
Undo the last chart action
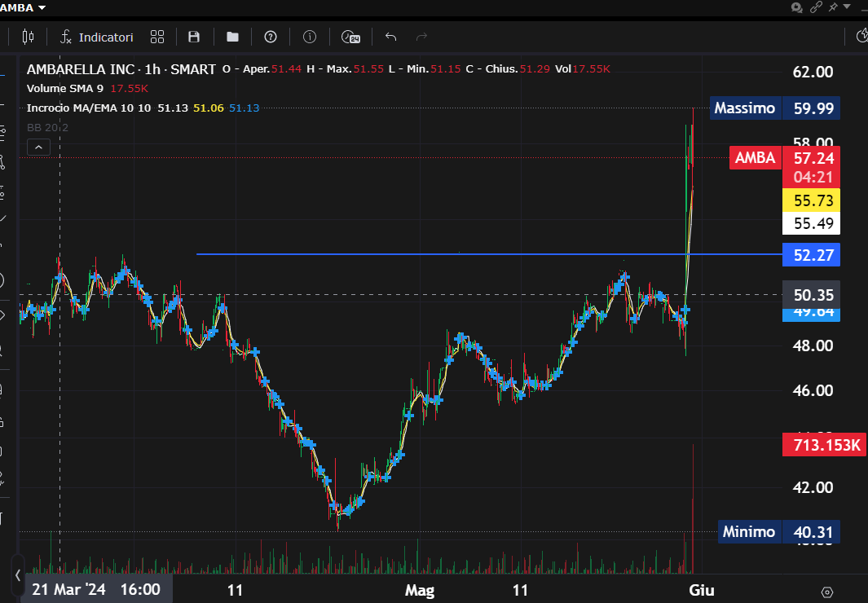coord(390,37)
